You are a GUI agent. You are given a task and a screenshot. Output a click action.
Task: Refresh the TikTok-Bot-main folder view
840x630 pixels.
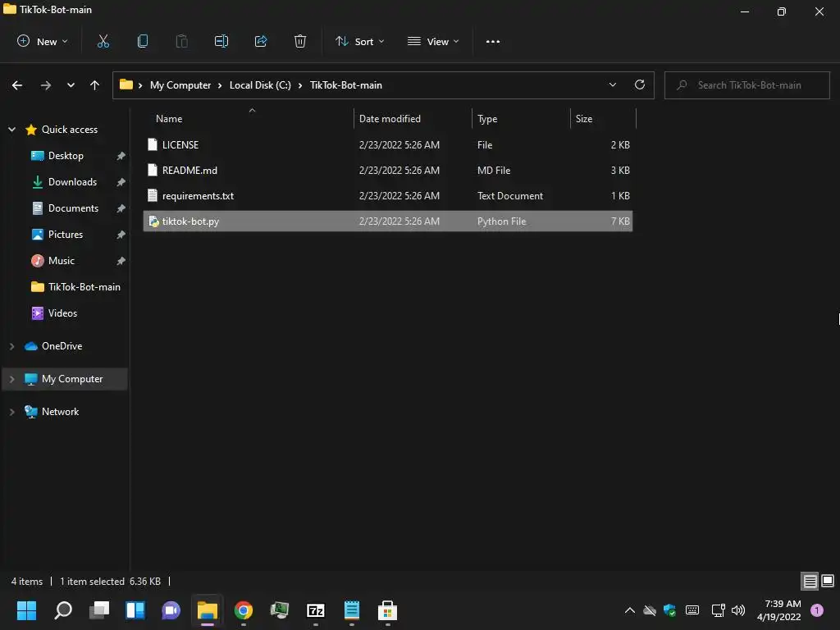pos(640,84)
